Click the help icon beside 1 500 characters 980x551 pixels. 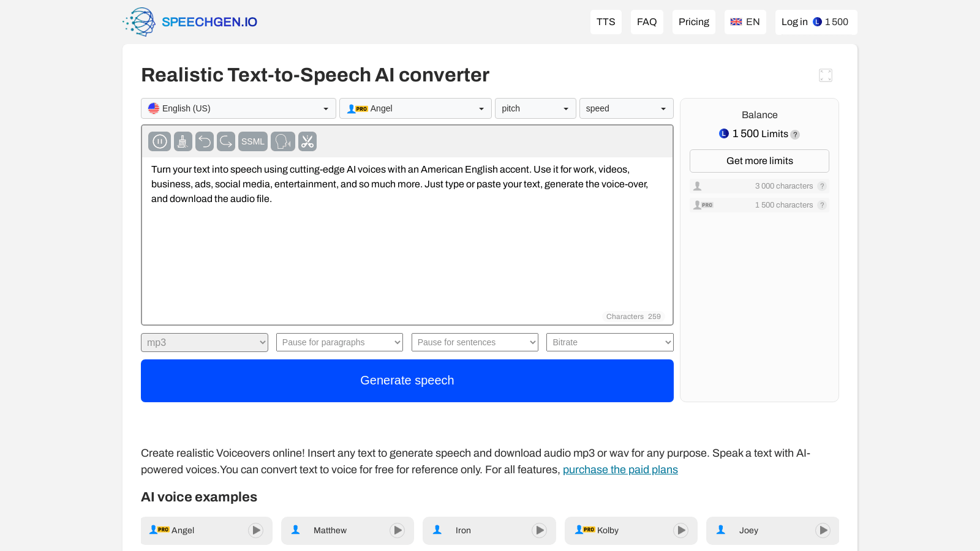click(x=822, y=205)
